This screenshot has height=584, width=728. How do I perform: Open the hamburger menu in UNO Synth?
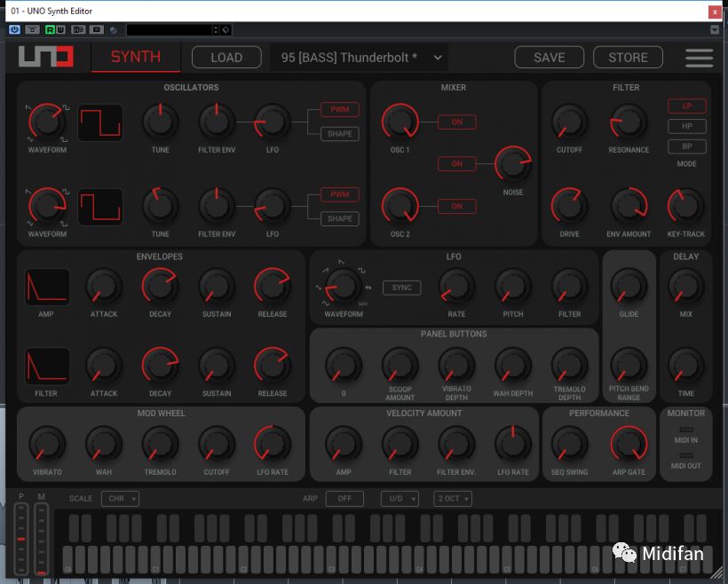[699, 58]
